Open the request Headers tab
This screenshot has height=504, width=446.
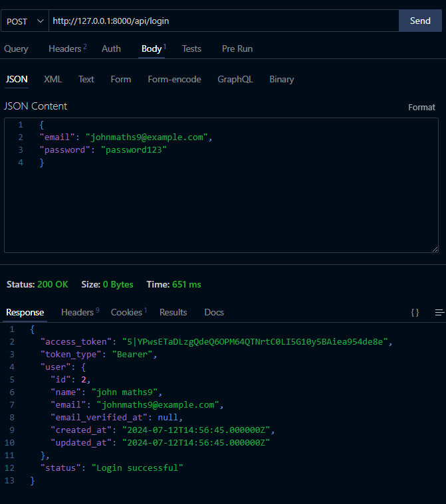click(x=66, y=48)
